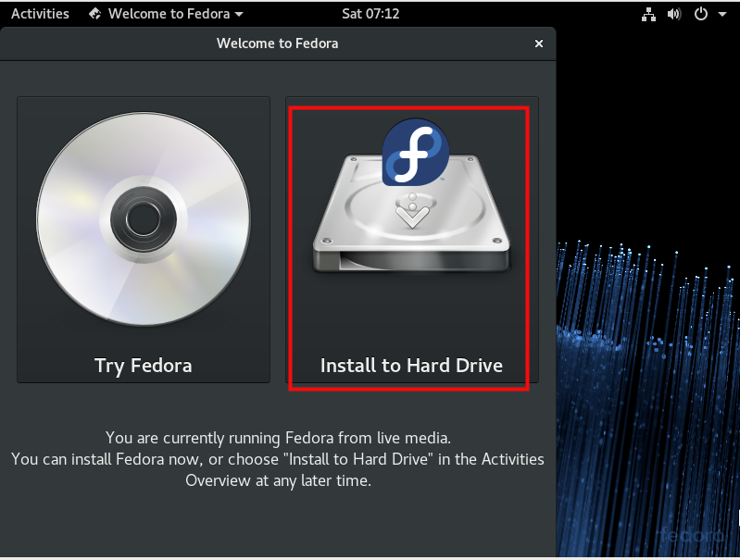Click the volume speaker icon
Viewport: 740px width, 560px height.
(x=674, y=14)
